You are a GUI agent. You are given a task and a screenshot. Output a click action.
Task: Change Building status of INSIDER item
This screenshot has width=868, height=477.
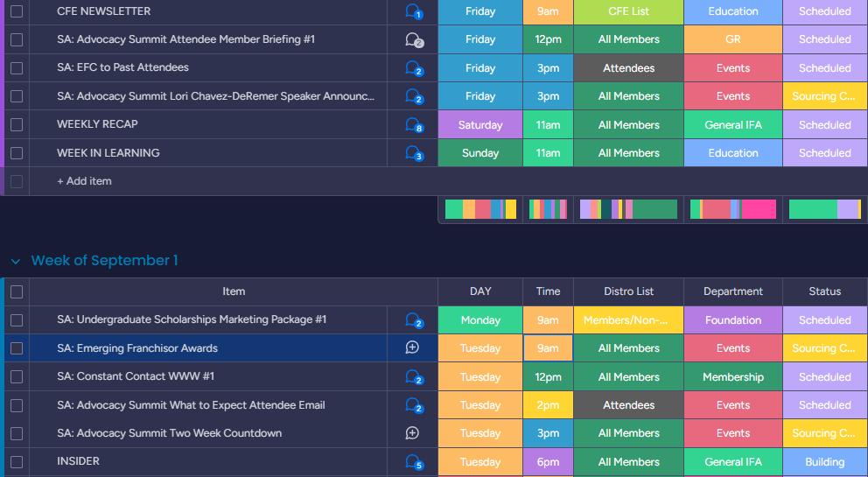tap(825, 462)
